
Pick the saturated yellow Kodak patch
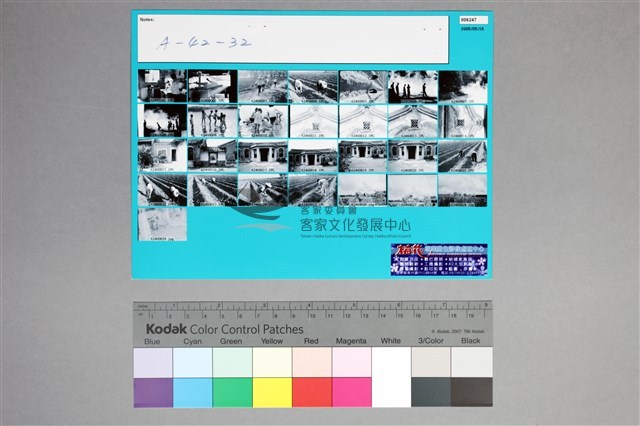coord(272,392)
